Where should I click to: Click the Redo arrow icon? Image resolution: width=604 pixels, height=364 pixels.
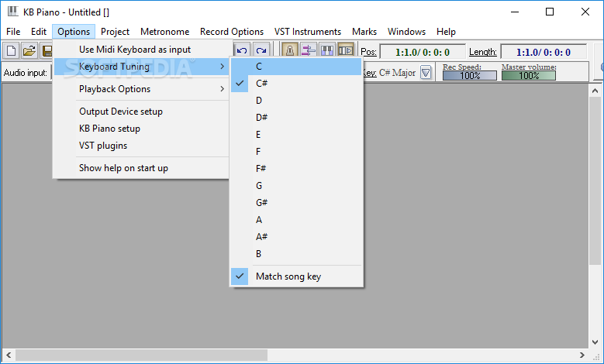pyautogui.click(x=261, y=51)
